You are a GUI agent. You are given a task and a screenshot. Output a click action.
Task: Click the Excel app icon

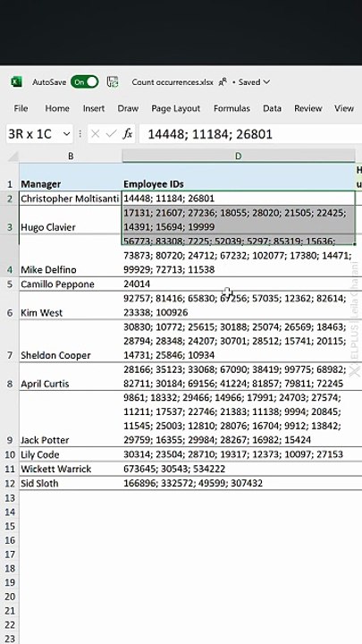pyautogui.click(x=16, y=81)
